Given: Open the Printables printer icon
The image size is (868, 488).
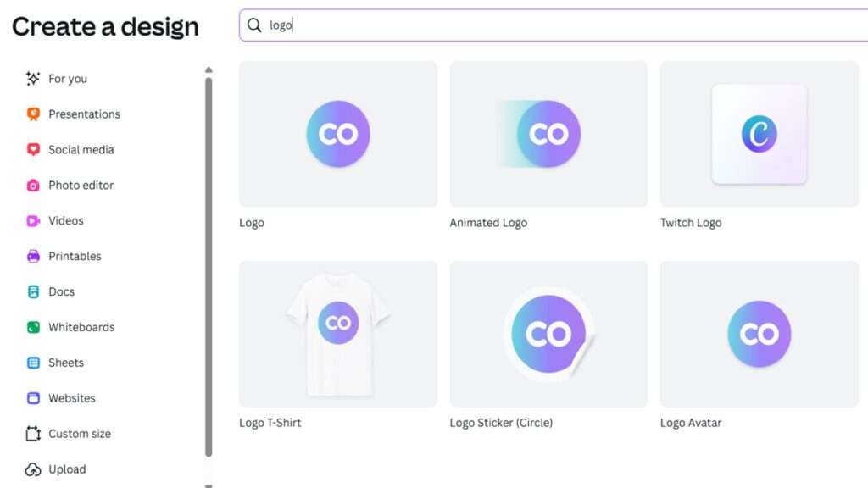Looking at the screenshot, I should pyautogui.click(x=33, y=257).
